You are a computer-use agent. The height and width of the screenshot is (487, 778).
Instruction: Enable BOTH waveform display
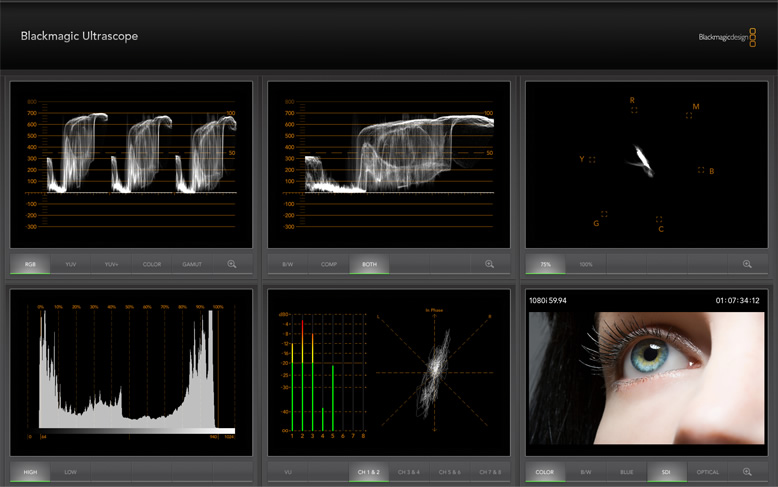[369, 264]
